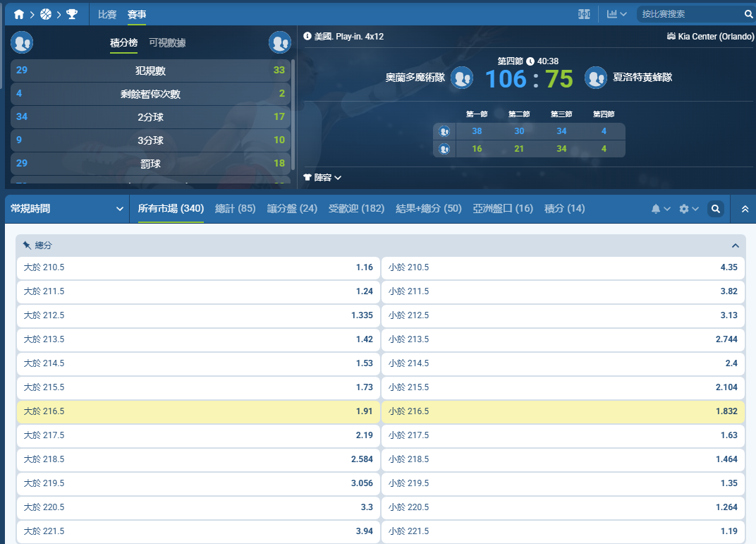This screenshot has height=544, width=756.
Task: Open the settings gear dropdown
Action: point(688,209)
